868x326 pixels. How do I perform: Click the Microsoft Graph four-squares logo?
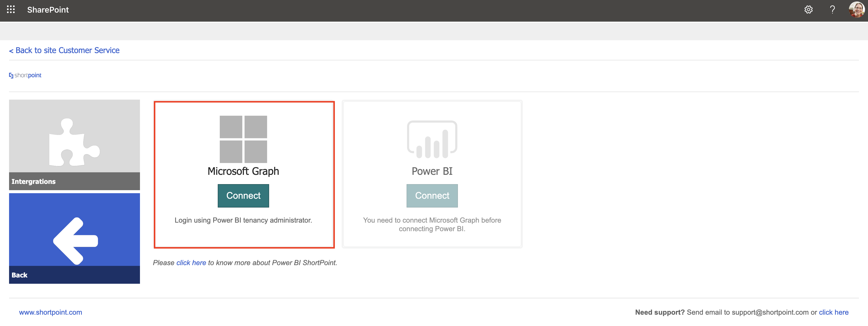243,139
